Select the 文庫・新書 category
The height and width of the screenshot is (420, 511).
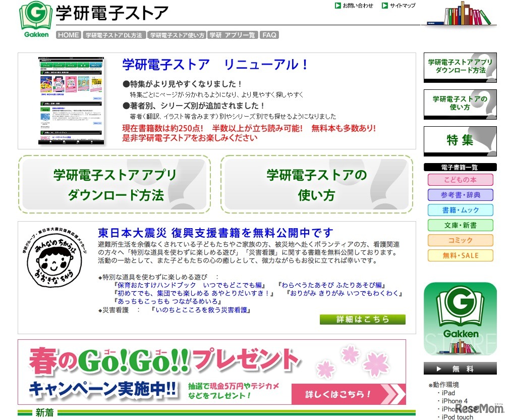pos(460,225)
